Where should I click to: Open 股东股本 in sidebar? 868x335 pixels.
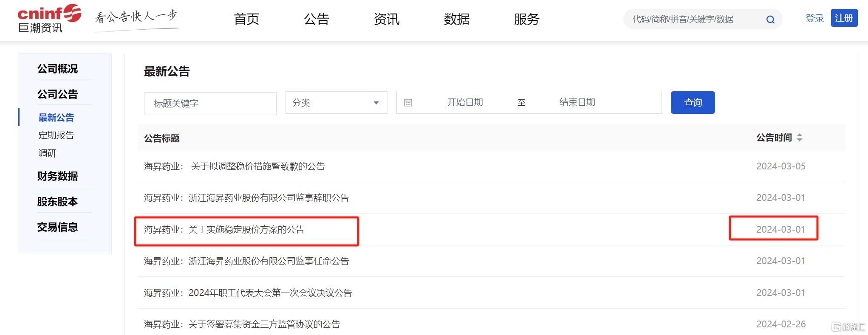(x=57, y=202)
